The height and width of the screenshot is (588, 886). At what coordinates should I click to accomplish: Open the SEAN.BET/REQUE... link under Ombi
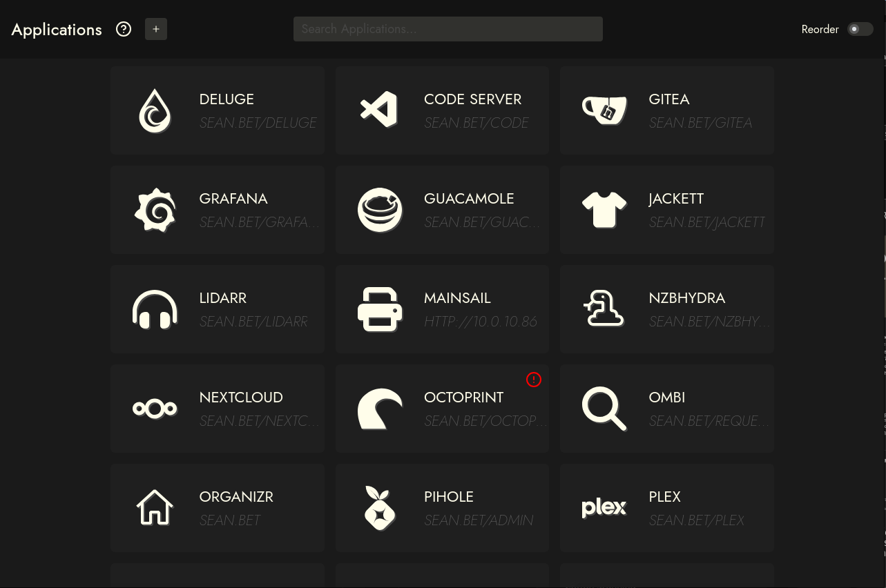(x=709, y=421)
